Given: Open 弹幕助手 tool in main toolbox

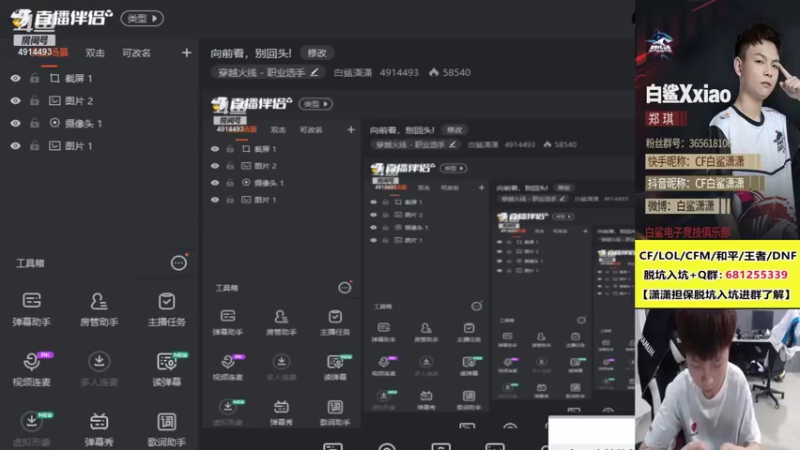Looking at the screenshot, I should click(32, 309).
